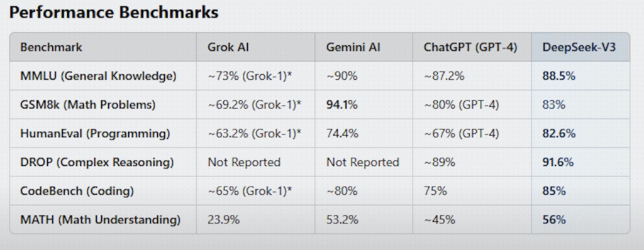Select the CodeBench (Coding) row label
The image size is (644, 250).
77,191
